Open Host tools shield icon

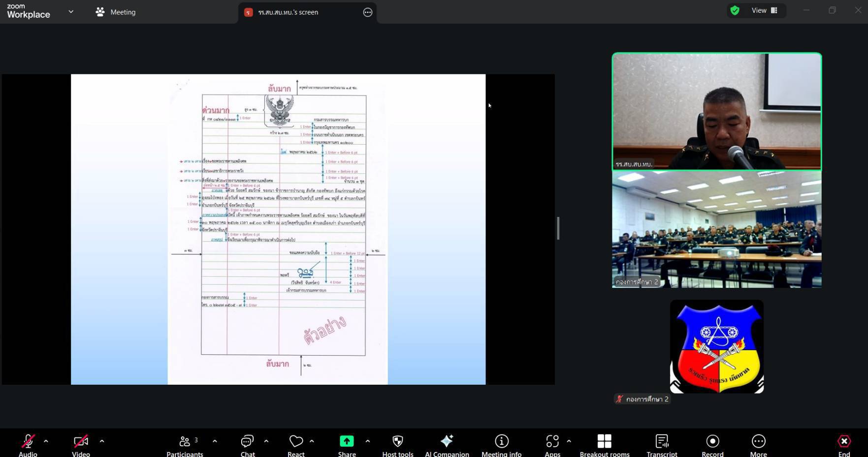point(398,442)
